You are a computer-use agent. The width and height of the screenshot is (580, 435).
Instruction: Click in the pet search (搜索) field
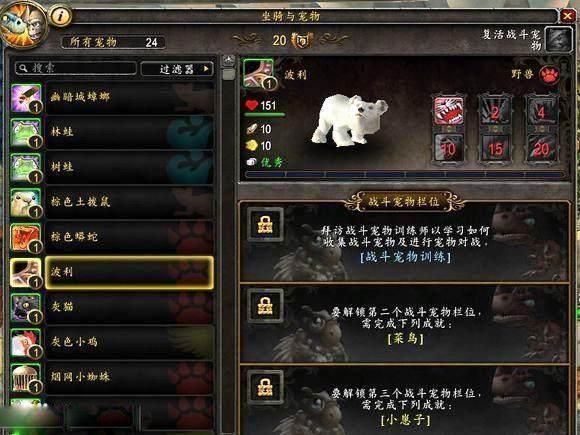pos(76,68)
